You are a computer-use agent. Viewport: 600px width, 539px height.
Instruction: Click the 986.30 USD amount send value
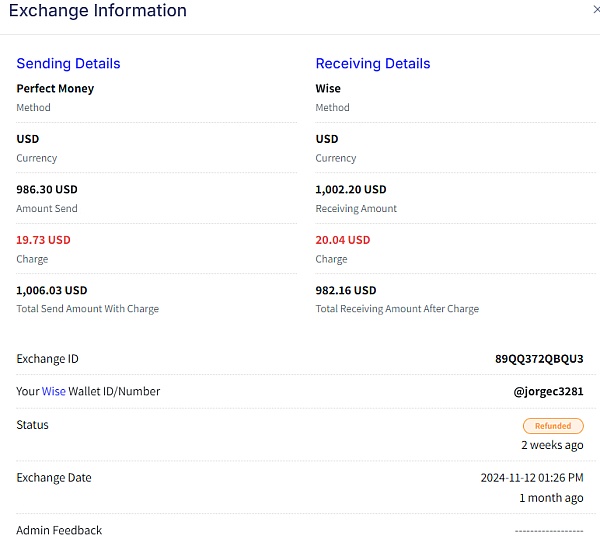(x=47, y=189)
